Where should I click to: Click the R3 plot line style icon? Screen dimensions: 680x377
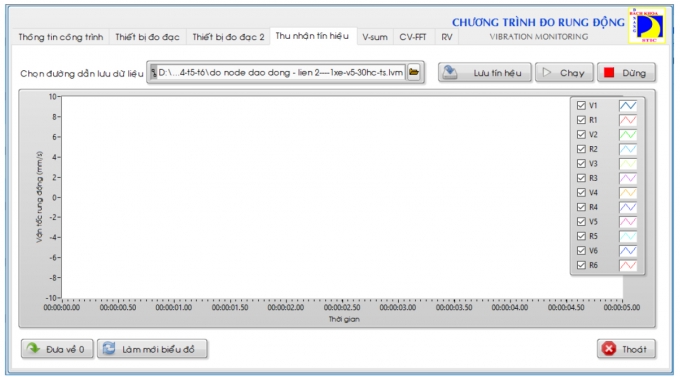(x=628, y=178)
